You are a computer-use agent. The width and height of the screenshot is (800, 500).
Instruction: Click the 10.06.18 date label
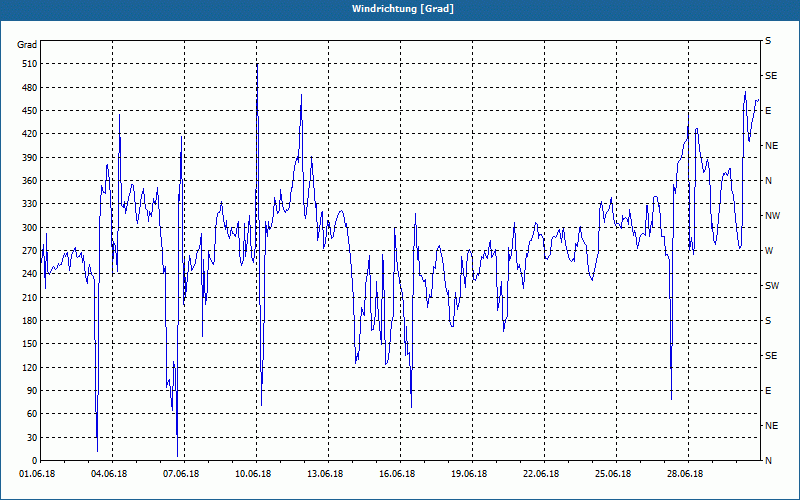(x=253, y=474)
